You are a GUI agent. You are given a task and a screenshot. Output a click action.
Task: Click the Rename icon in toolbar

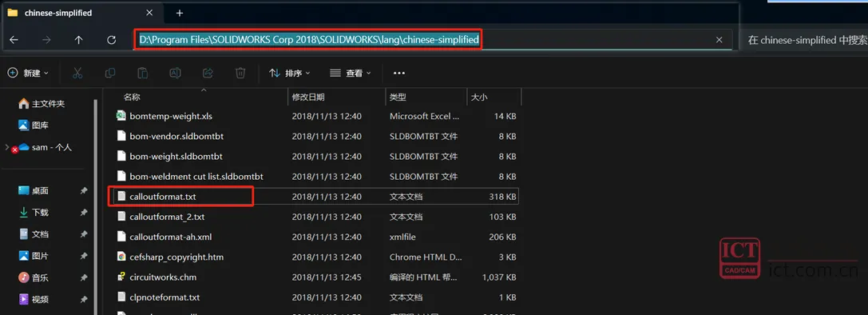(x=175, y=73)
